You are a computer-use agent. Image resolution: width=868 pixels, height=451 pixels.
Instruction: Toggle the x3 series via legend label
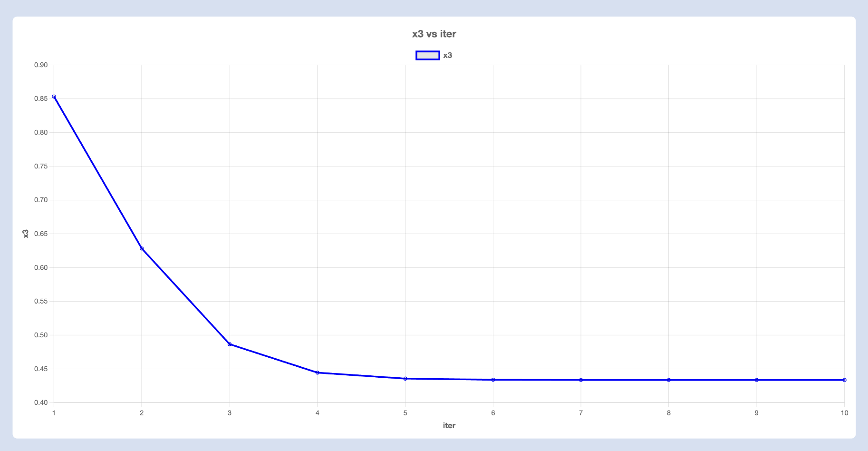click(x=447, y=55)
